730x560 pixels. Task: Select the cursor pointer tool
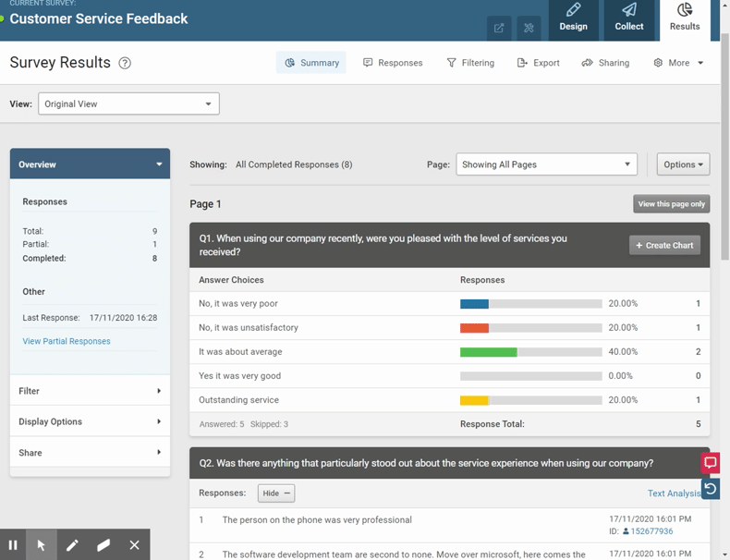tap(42, 544)
